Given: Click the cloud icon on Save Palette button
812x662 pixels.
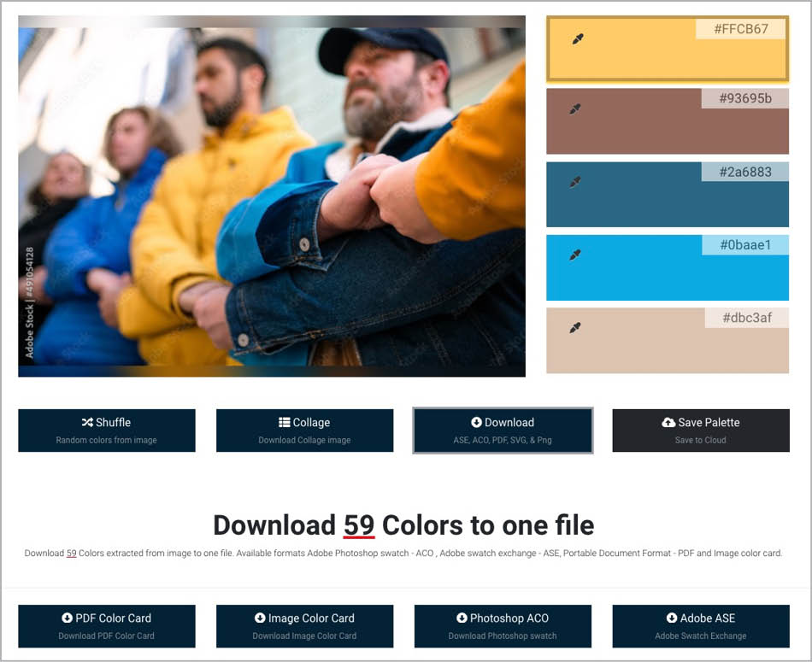Looking at the screenshot, I should click(x=670, y=422).
